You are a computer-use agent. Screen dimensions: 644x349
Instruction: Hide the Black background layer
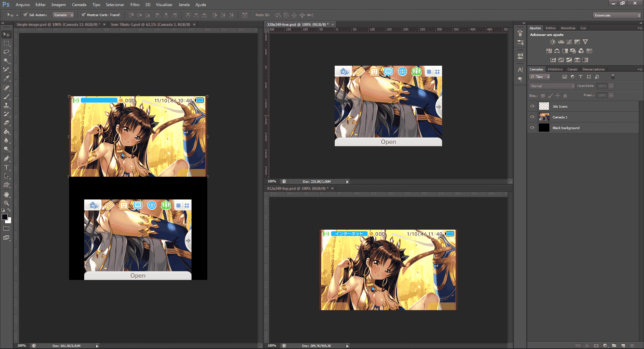point(532,128)
